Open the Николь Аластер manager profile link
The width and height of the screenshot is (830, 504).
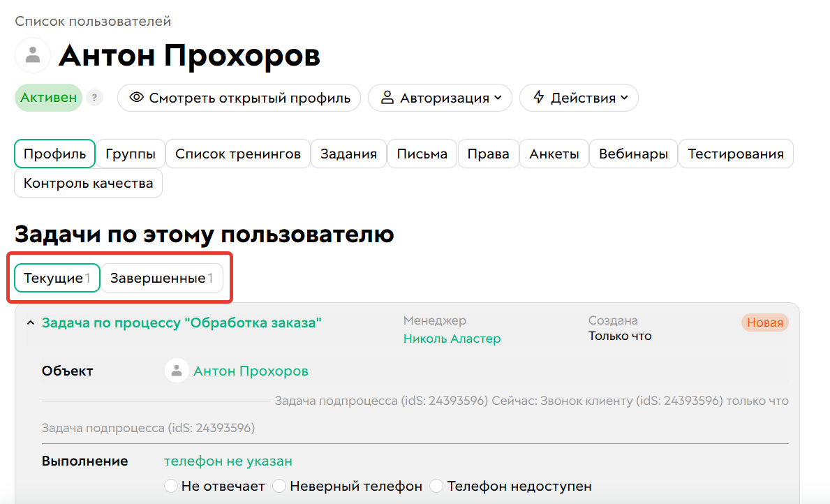[x=453, y=337]
